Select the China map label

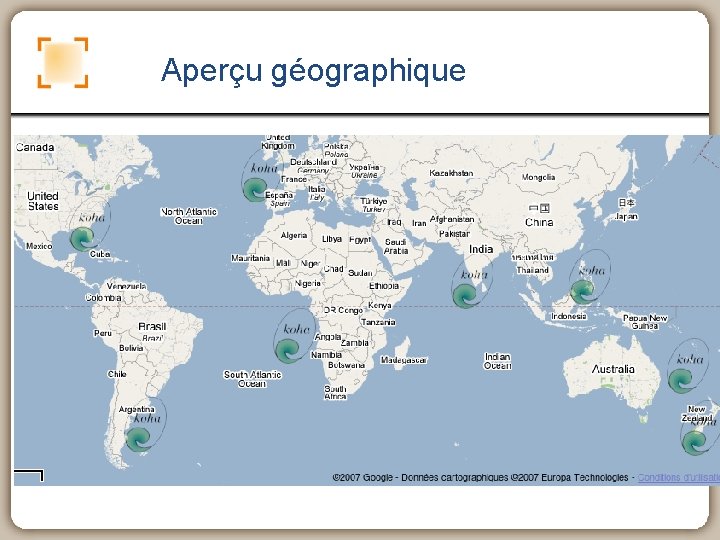pyautogui.click(x=539, y=222)
